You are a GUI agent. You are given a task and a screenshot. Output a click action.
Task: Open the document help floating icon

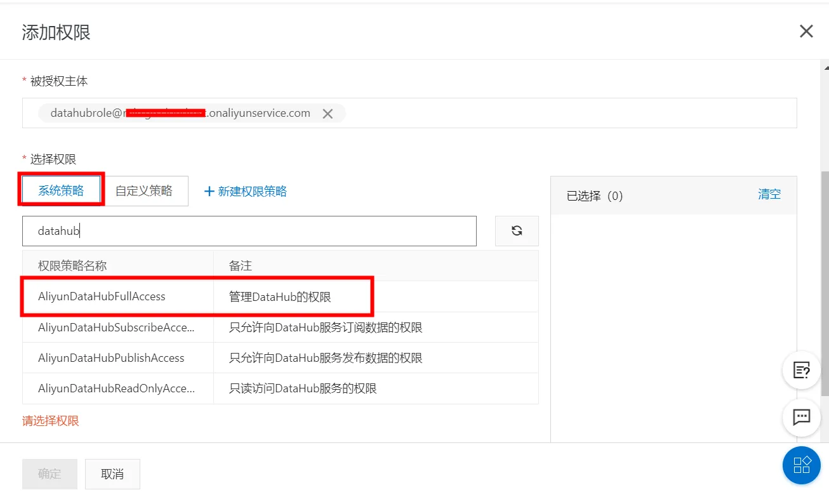pos(802,370)
